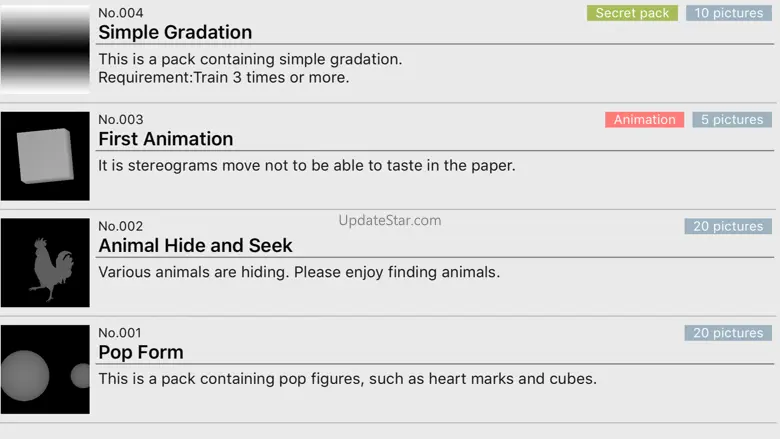This screenshot has height=439, width=780.
Task: Tap the rooster thumbnail for Animal Hide and Seek
Action: point(45,263)
